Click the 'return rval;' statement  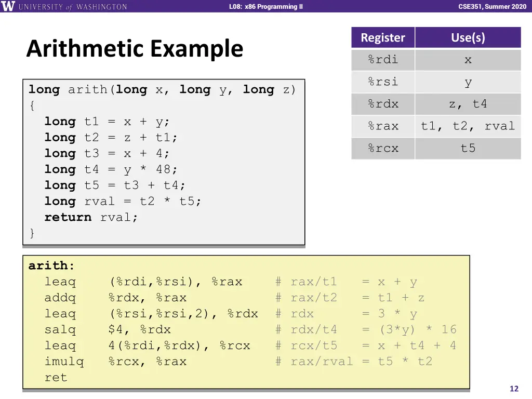tap(91, 217)
